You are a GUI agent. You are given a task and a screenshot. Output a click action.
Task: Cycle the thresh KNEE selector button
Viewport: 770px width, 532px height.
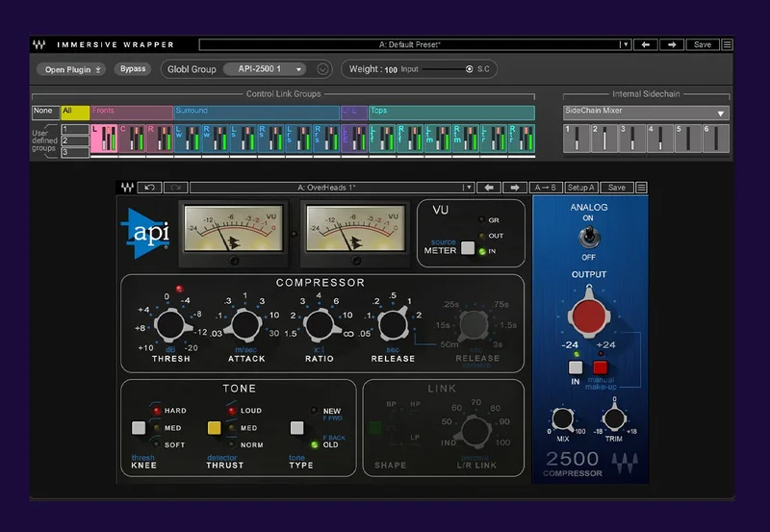139,428
